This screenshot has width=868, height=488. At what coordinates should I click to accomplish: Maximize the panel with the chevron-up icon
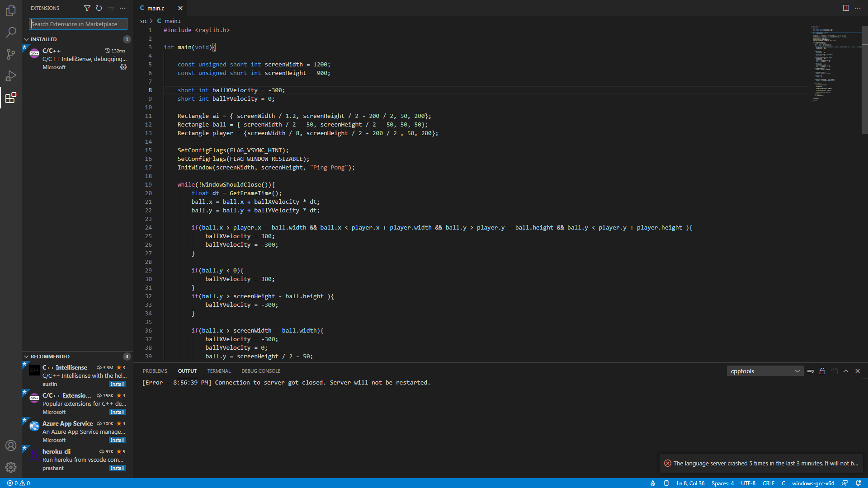846,371
